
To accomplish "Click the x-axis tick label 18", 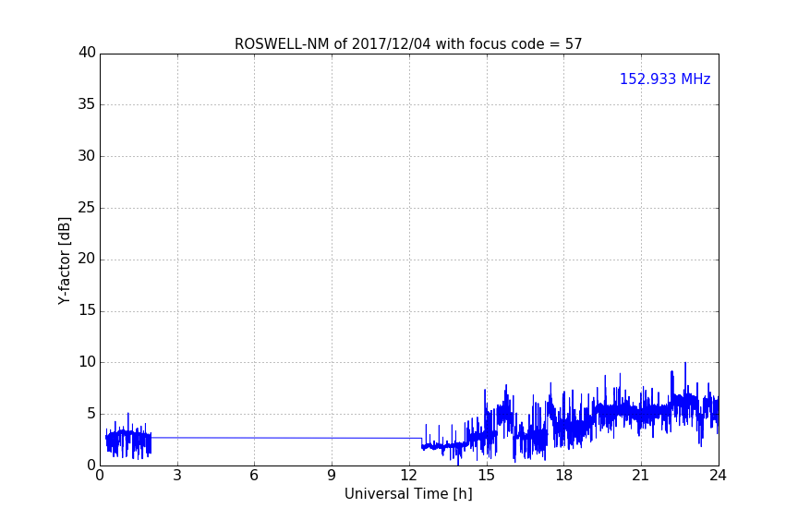I will click(563, 476).
